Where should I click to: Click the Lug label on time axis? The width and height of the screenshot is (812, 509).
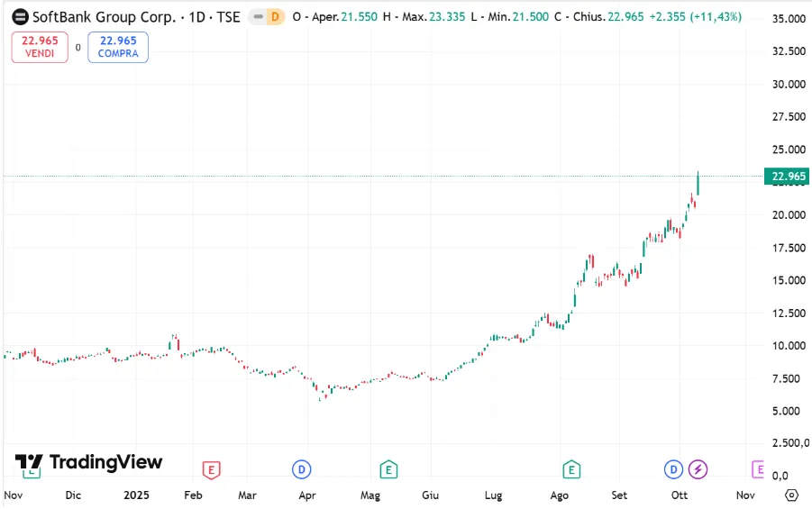(x=494, y=495)
